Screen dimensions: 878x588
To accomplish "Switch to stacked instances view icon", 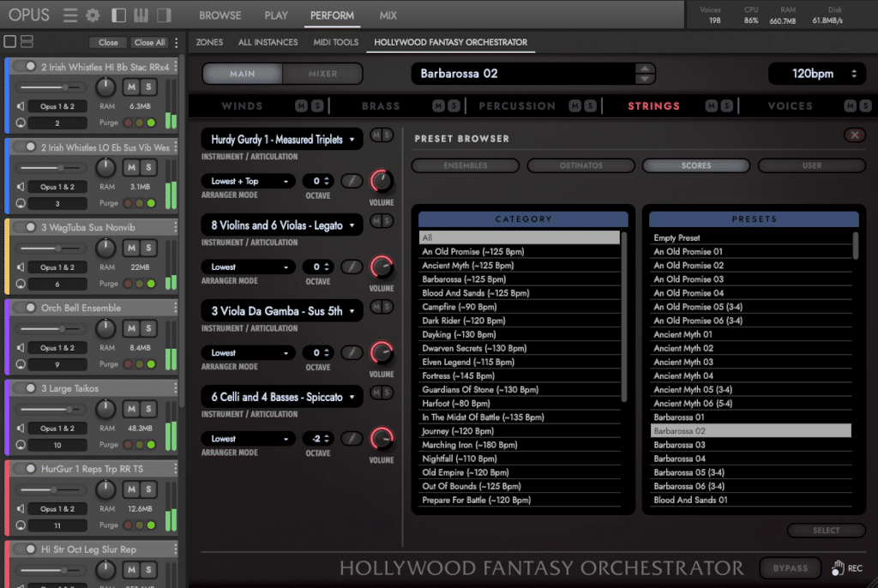I will pos(27,41).
